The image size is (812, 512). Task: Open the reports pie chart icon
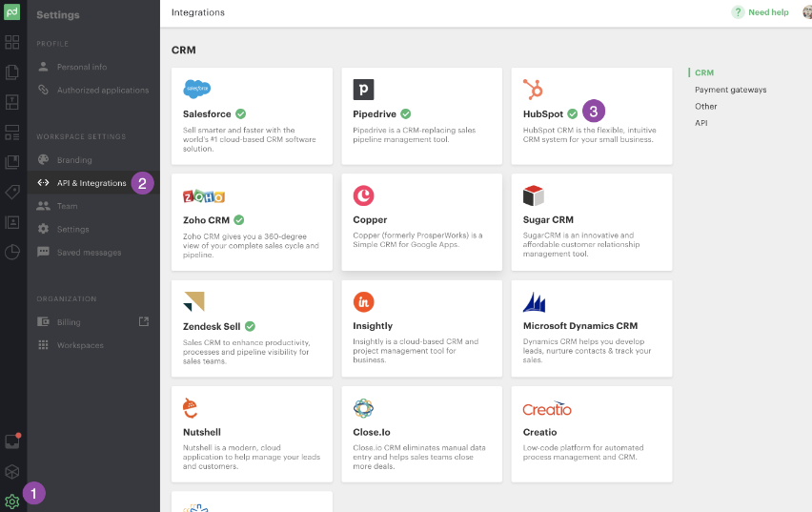(x=11, y=253)
